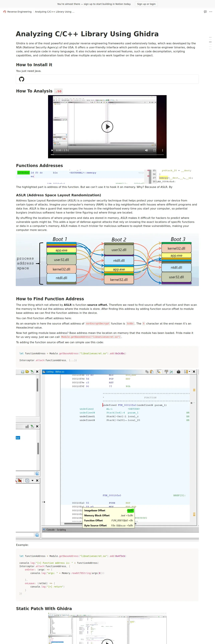Screen dimensions: 215x644
Task: Click the Module.getBaseAddress inline code
Action: [x=91, y=337]
